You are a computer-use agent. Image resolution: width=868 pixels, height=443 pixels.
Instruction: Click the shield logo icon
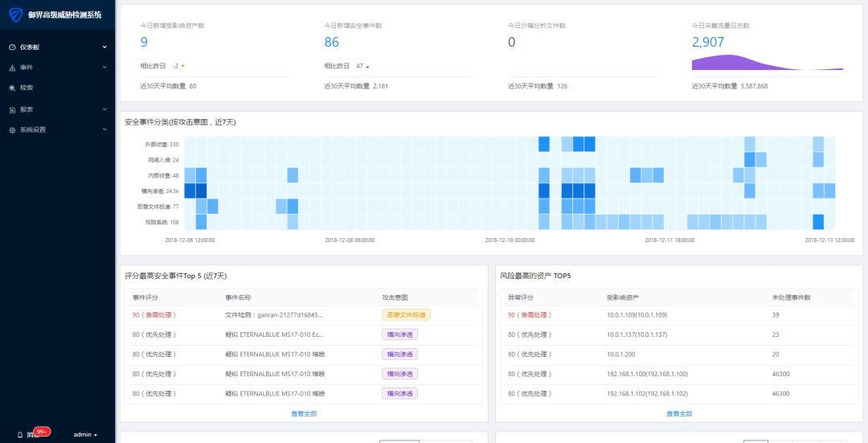pos(16,15)
